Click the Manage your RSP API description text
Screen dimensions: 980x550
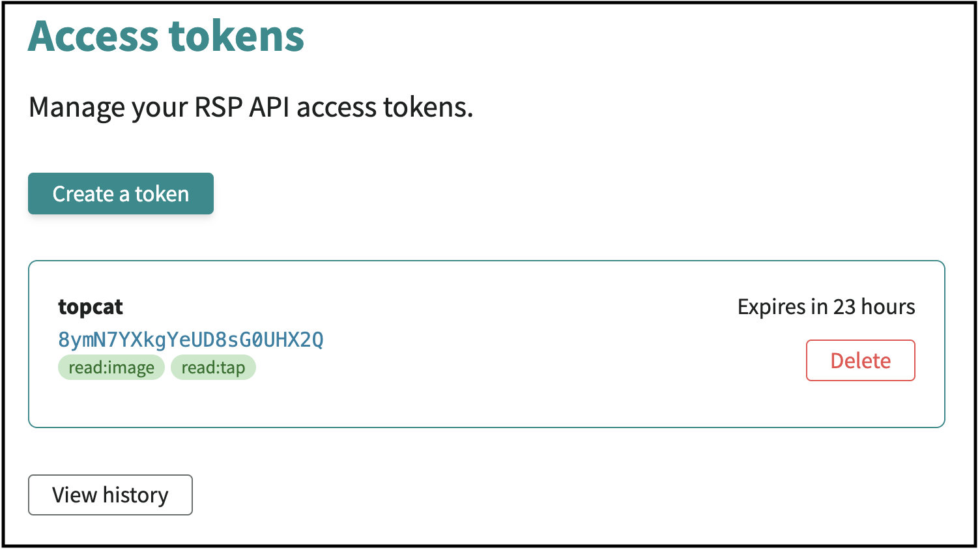click(x=251, y=108)
